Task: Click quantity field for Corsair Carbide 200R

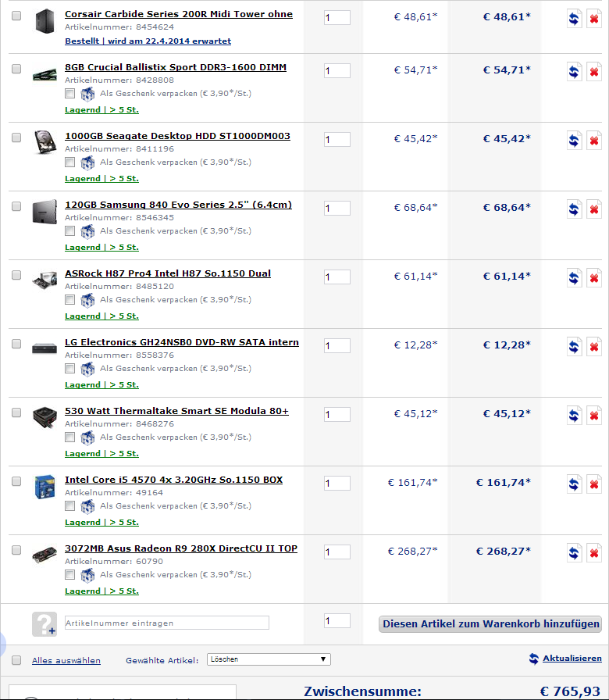Action: point(337,18)
